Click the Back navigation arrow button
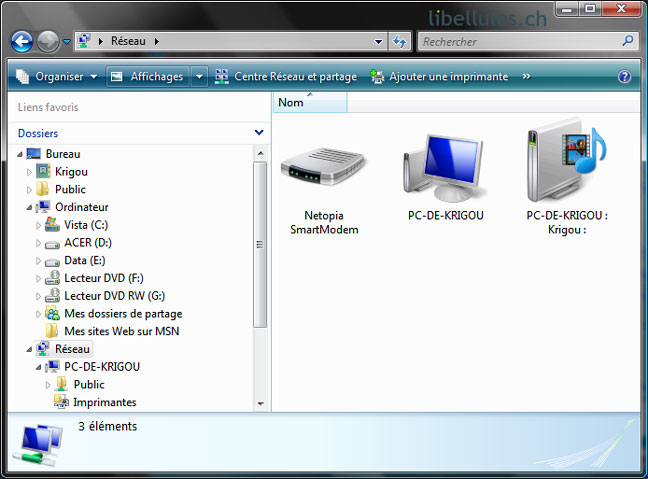Image resolution: width=648 pixels, height=479 pixels. pos(21,42)
